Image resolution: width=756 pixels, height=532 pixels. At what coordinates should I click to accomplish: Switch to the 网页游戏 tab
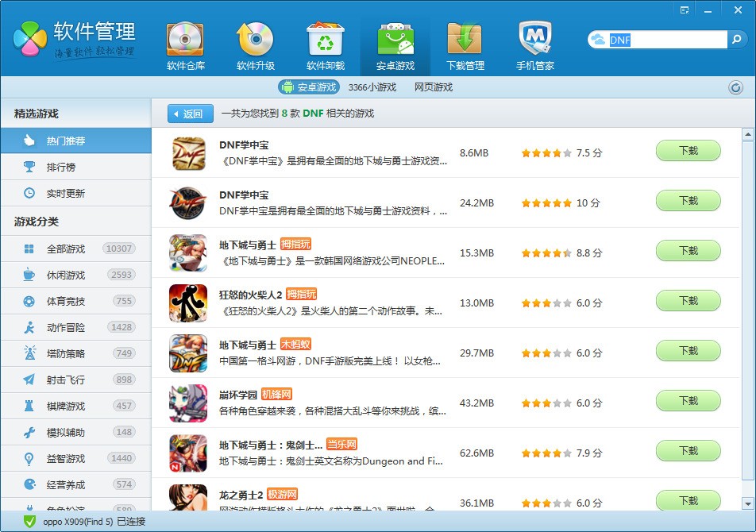tap(434, 87)
